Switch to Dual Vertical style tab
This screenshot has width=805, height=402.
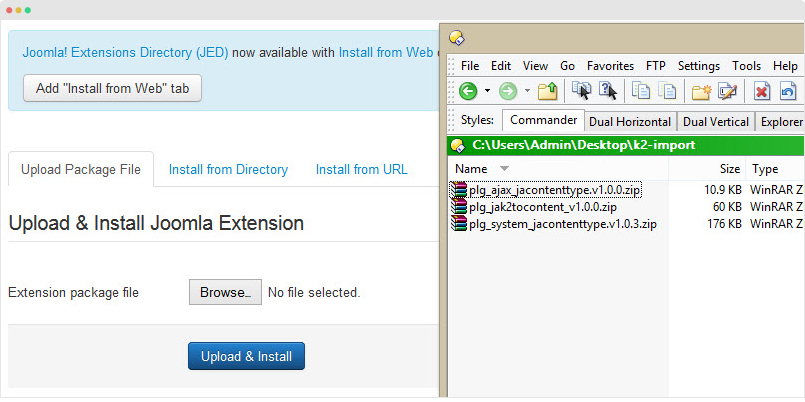coord(716,122)
